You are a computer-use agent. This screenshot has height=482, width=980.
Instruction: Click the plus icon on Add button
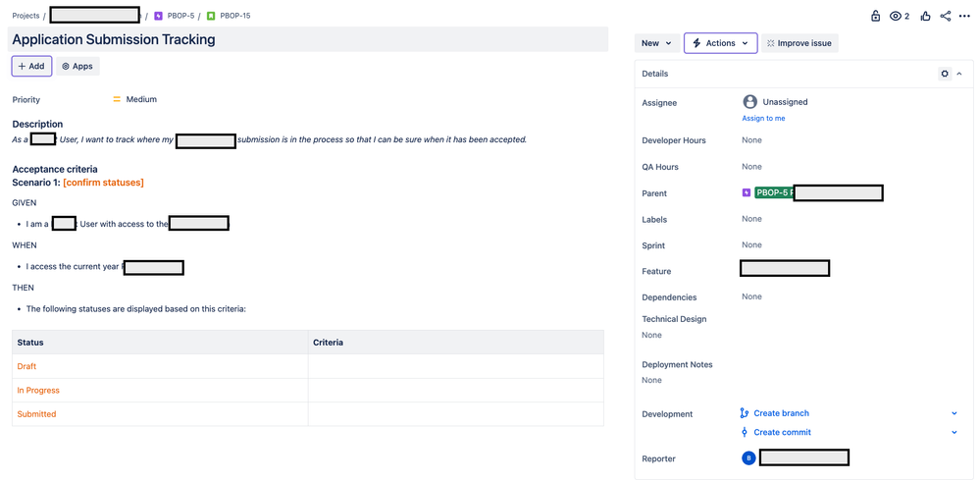(x=22, y=66)
